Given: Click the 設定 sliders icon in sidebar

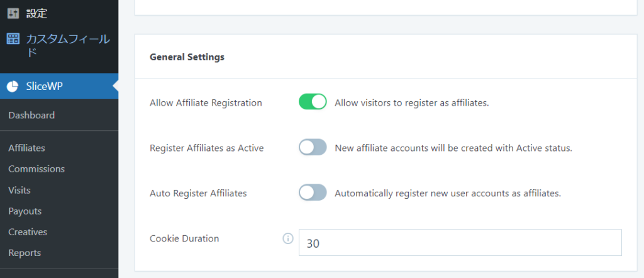Looking at the screenshot, I should 13,14.
